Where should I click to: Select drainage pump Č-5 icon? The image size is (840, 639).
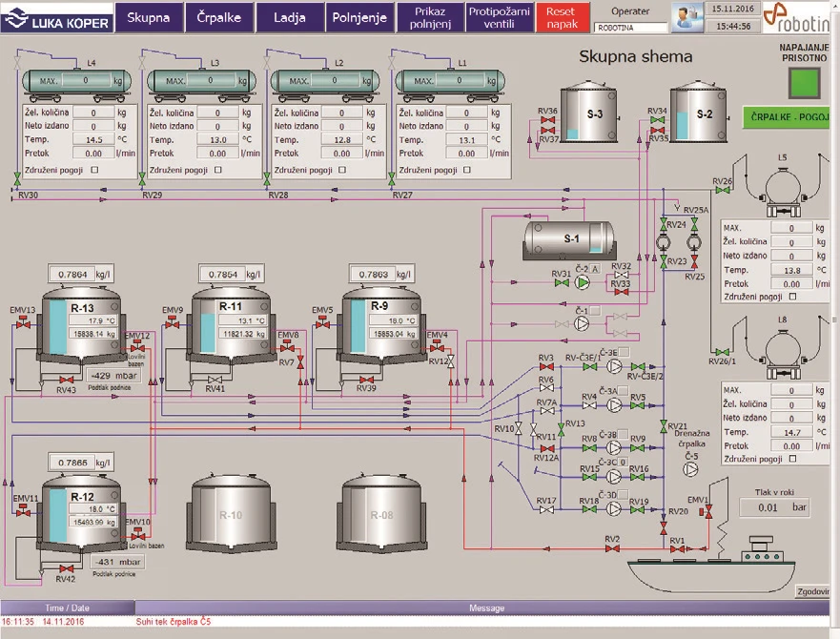(x=690, y=468)
